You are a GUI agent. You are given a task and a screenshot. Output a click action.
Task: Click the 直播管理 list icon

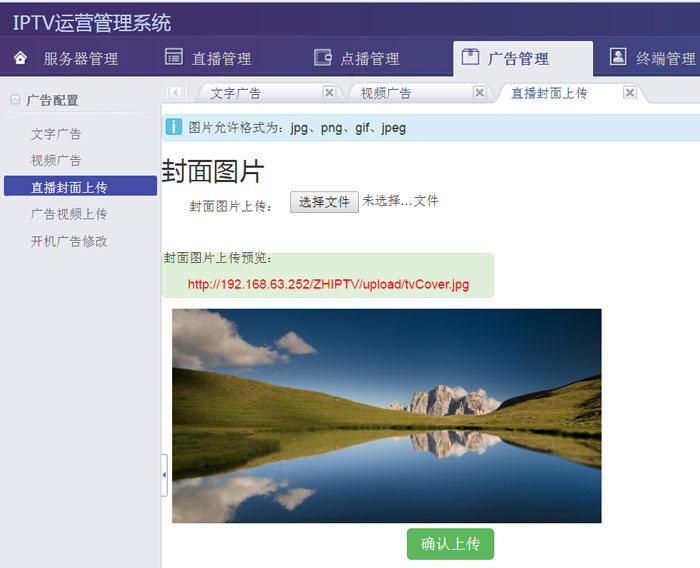pos(174,57)
